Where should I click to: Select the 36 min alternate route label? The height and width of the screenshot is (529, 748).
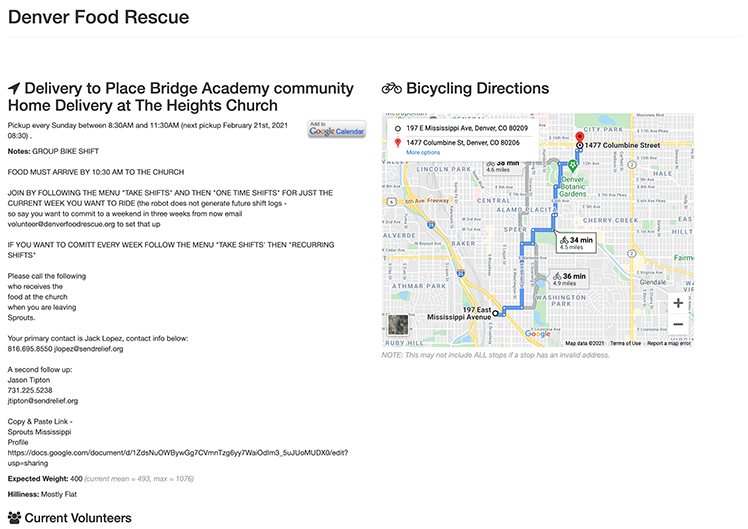tap(569, 279)
